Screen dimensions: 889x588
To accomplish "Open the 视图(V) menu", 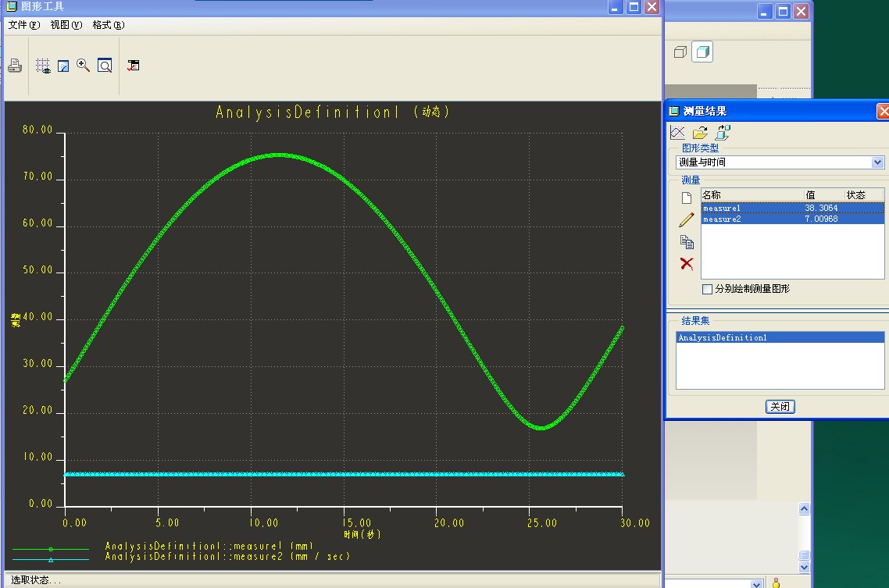I will point(66,25).
